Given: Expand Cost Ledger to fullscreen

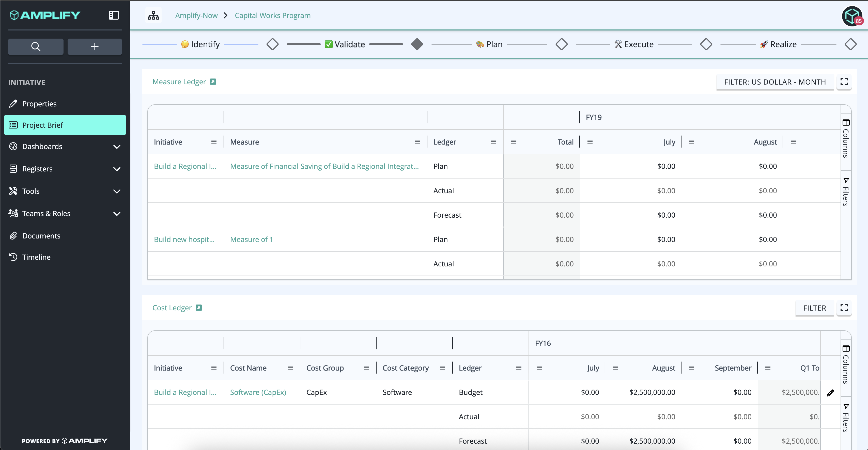Looking at the screenshot, I should pos(844,308).
